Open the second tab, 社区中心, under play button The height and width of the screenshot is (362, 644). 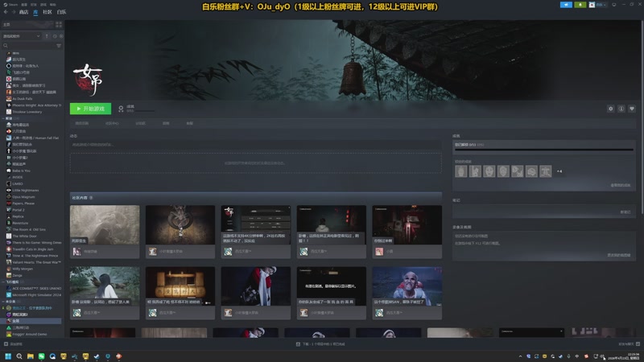coord(112,123)
